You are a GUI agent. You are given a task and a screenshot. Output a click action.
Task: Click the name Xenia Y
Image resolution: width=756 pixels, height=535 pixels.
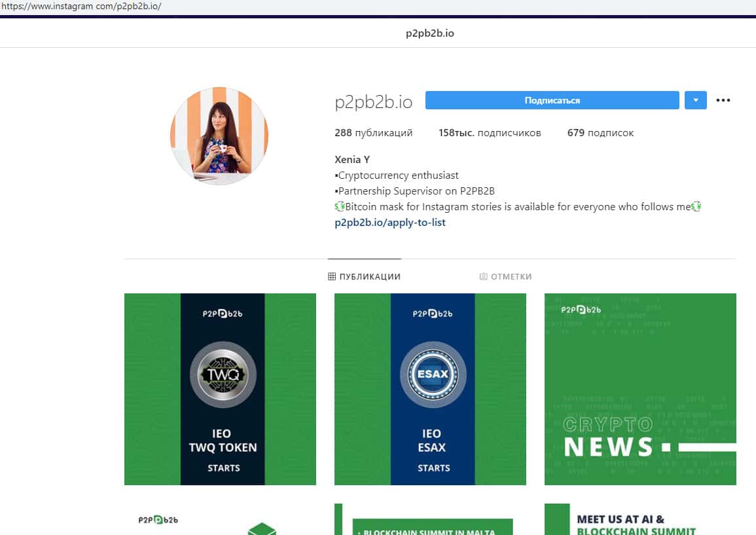[x=352, y=160]
